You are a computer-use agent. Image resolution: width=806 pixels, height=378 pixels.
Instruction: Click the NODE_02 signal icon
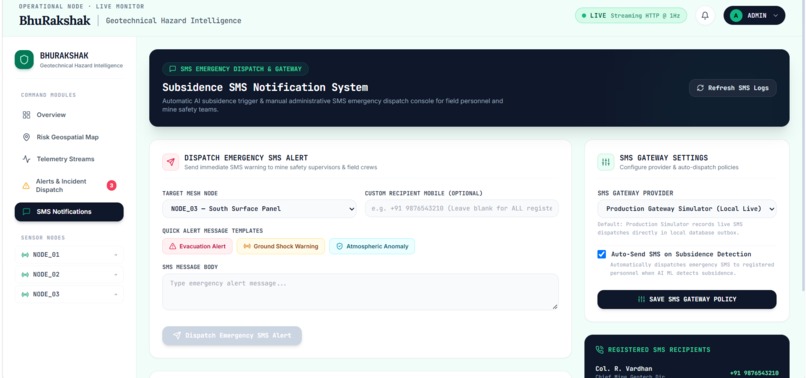(25, 275)
